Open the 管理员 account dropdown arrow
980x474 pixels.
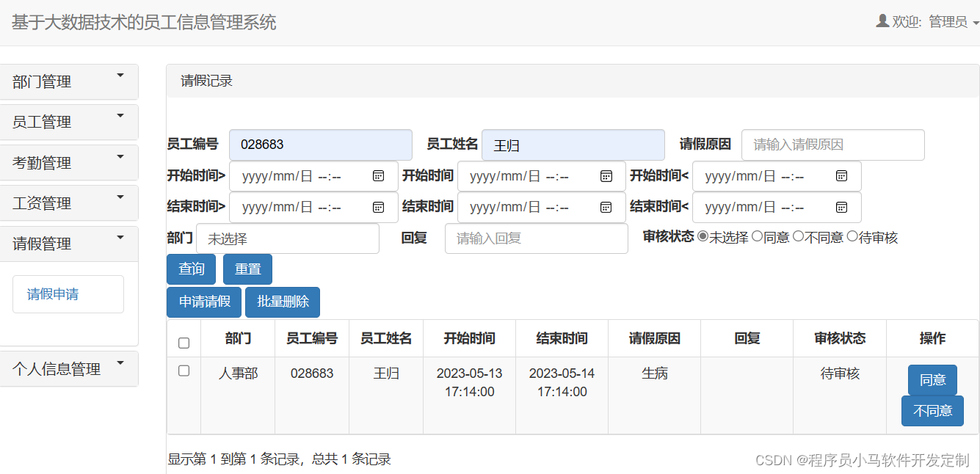[x=973, y=22]
